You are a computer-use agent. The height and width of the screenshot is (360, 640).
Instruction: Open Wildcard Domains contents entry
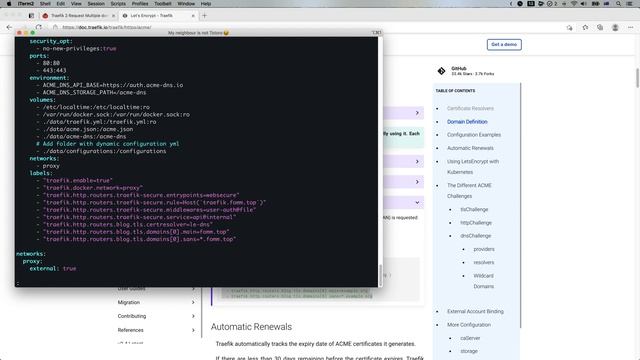pyautogui.click(x=484, y=281)
